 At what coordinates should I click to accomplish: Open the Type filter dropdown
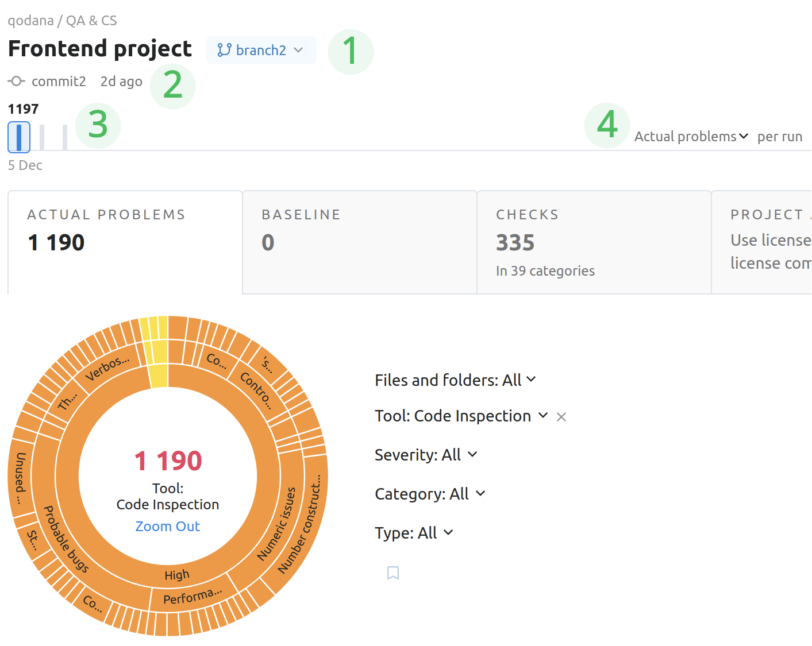tap(413, 533)
